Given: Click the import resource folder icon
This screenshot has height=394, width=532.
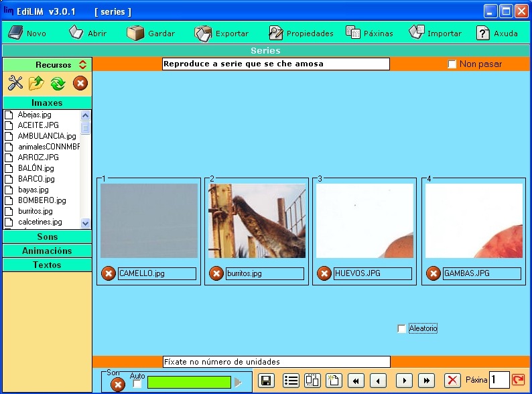Looking at the screenshot, I should tap(36, 83).
